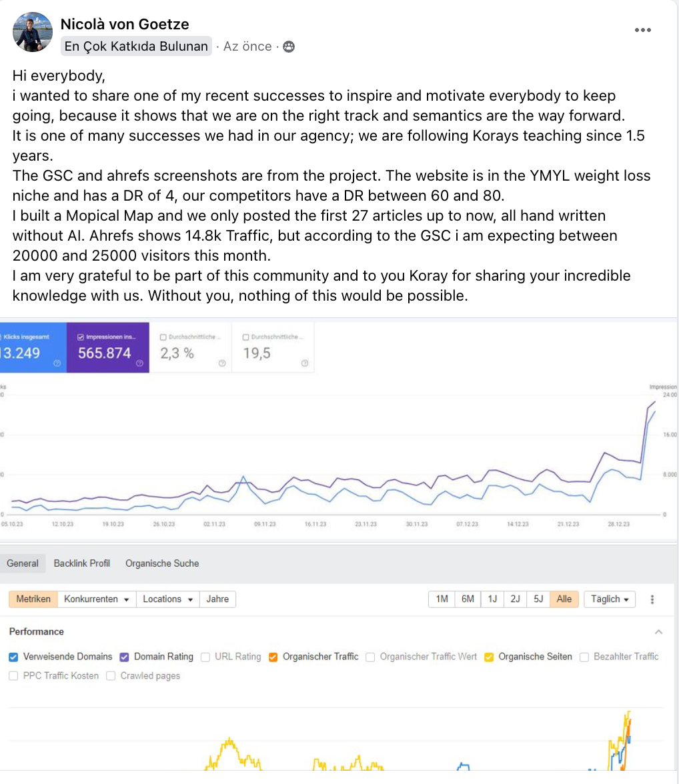
Task: Click the group audience icon beside timestamp
Action: 289,47
